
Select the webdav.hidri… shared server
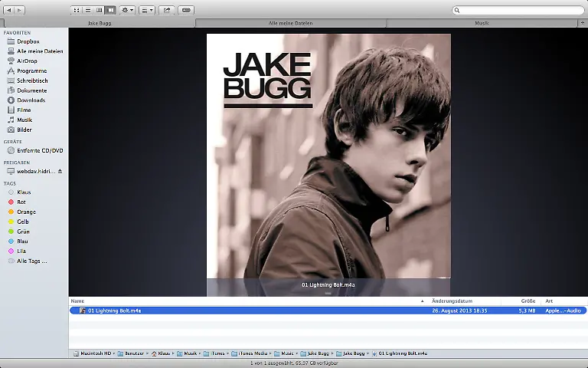pyautogui.click(x=31, y=171)
